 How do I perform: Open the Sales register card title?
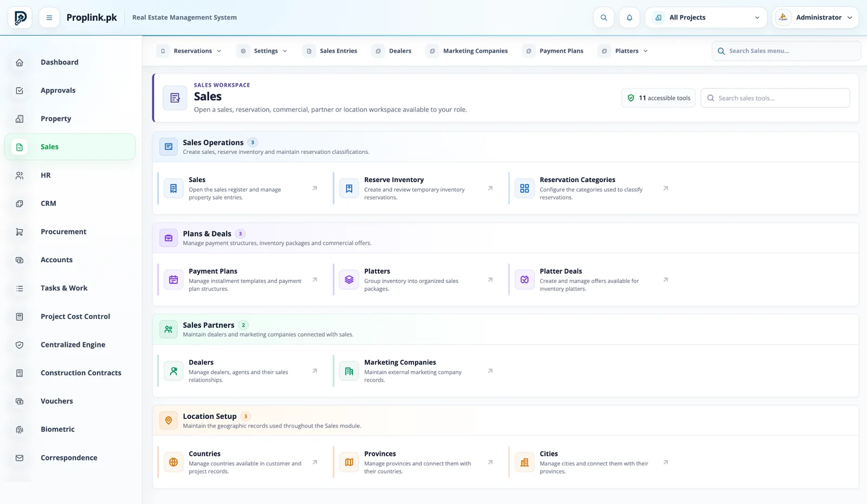click(x=197, y=180)
